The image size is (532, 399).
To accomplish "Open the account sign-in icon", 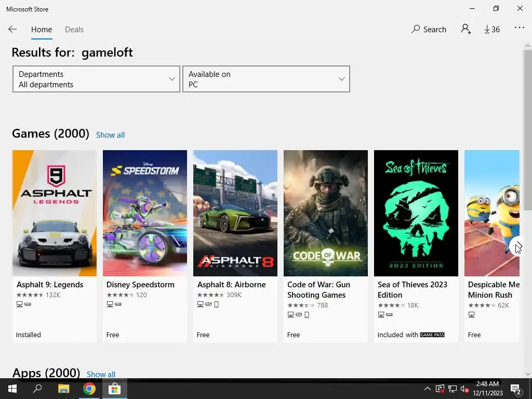I will (x=466, y=29).
